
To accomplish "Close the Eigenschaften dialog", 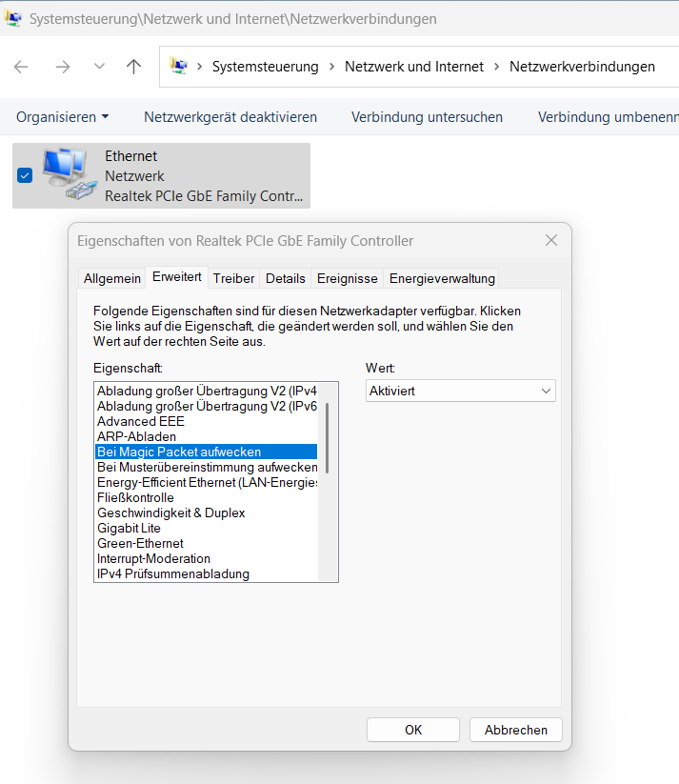I will coord(551,240).
